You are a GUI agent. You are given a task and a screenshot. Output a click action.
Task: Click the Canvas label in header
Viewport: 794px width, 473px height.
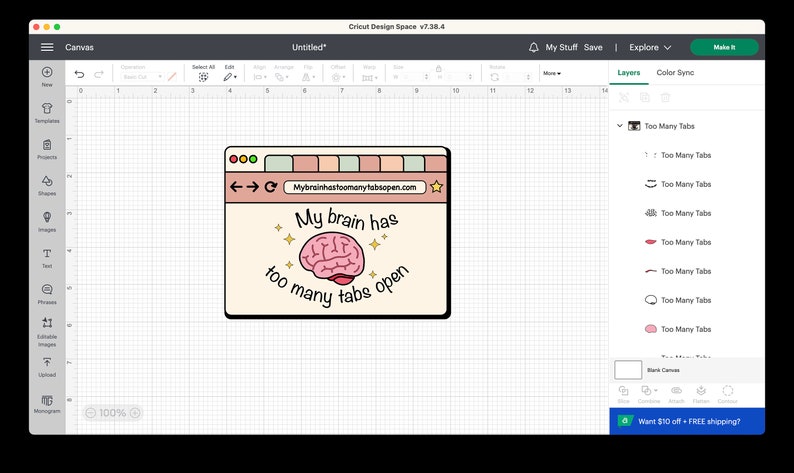point(80,47)
